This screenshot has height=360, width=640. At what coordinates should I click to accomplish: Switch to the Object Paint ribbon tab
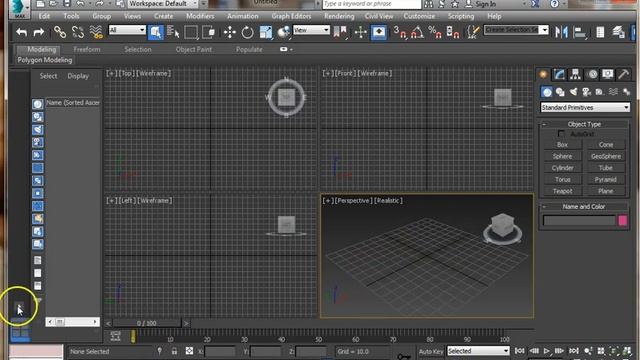[193, 49]
